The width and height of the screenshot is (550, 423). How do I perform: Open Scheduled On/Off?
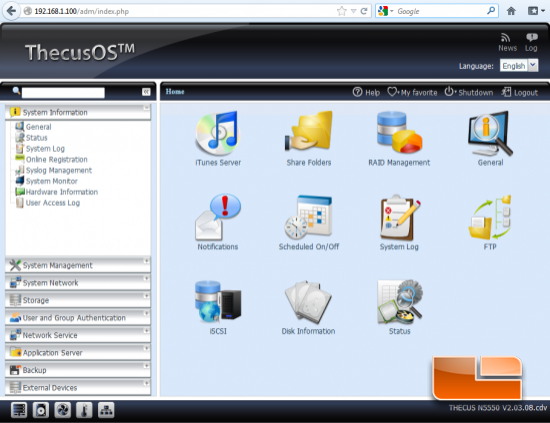tap(308, 217)
